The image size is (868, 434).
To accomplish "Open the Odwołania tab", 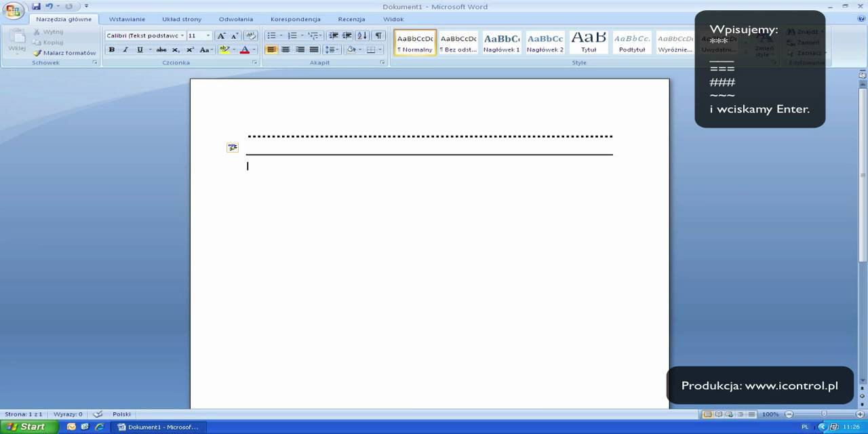I will (x=236, y=19).
